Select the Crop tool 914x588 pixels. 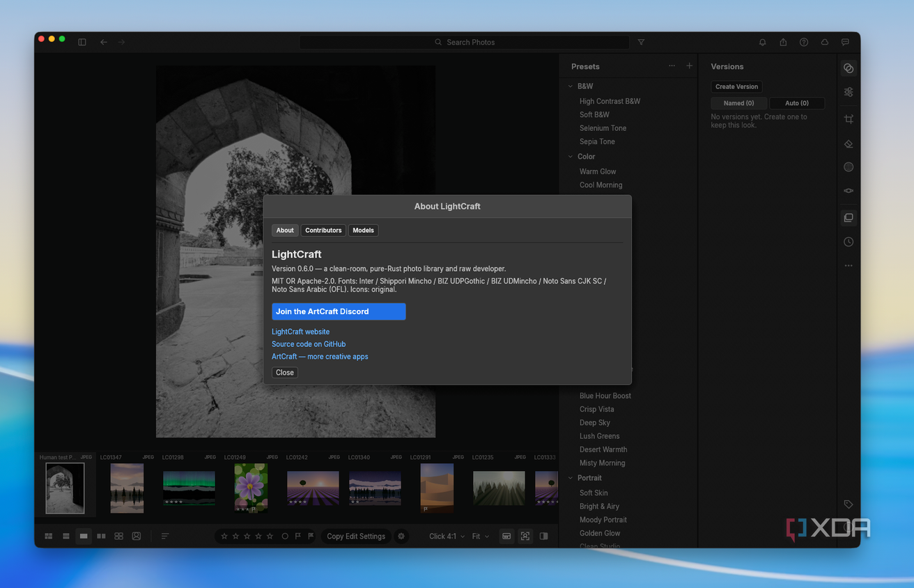click(849, 119)
